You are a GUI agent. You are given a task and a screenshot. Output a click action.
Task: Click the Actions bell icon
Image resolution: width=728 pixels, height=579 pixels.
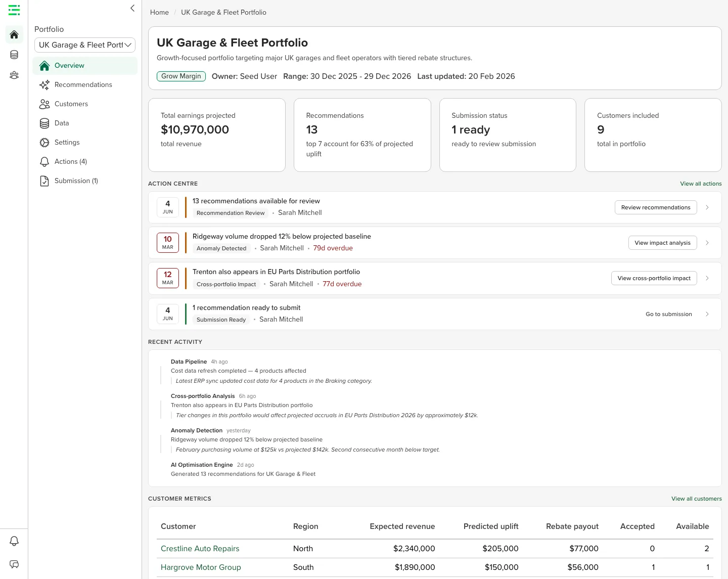pos(44,162)
